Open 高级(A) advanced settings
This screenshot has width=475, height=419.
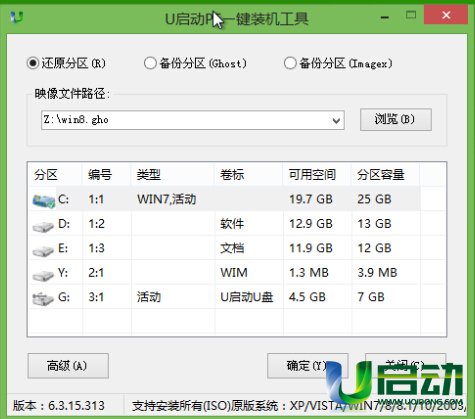(68, 366)
